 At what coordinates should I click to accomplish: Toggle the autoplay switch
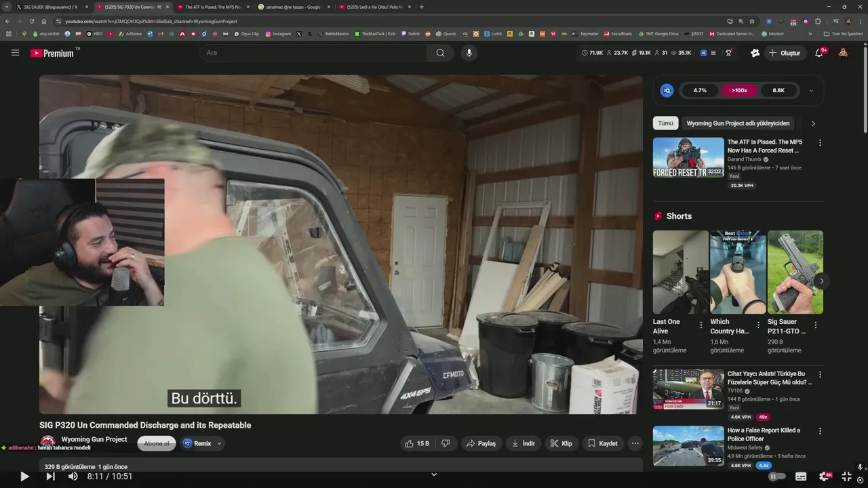pyautogui.click(x=776, y=476)
